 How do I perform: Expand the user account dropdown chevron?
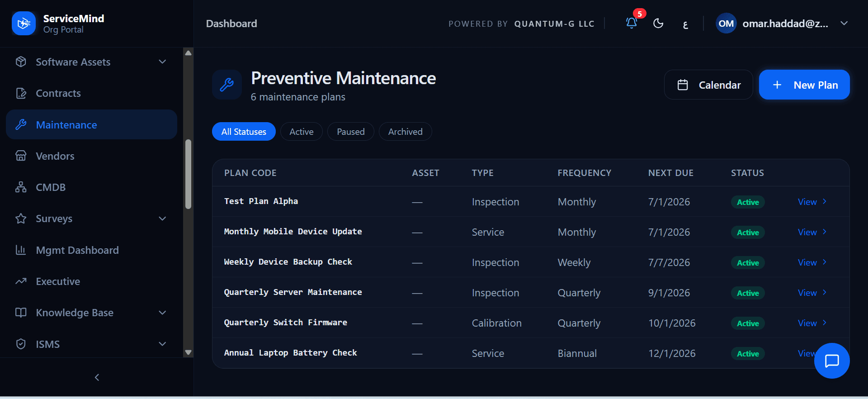[x=844, y=23]
